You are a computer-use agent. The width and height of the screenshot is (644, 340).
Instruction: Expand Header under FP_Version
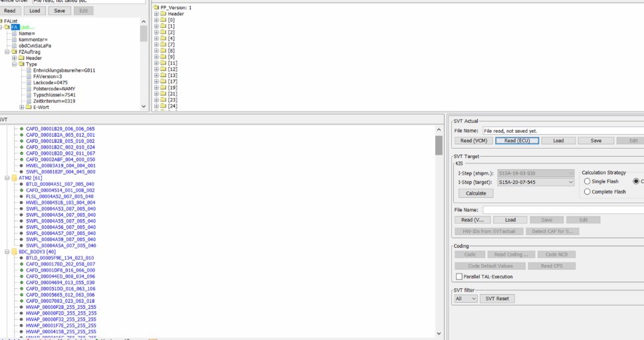[x=156, y=13]
